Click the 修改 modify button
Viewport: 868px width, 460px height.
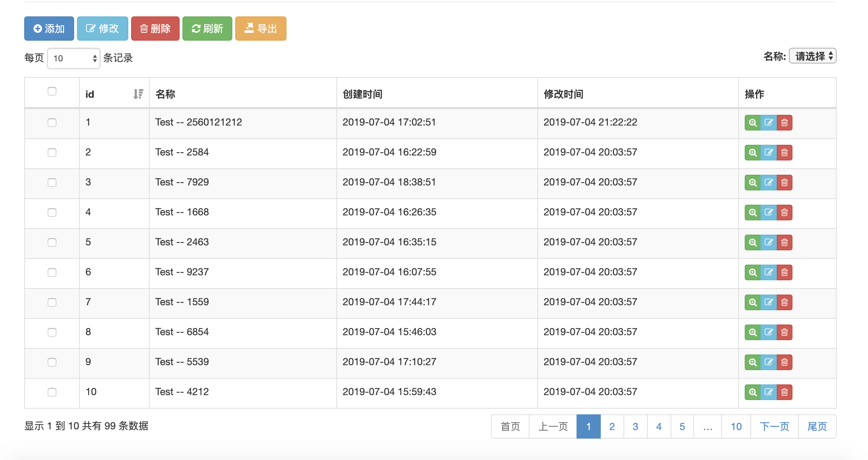(x=103, y=29)
